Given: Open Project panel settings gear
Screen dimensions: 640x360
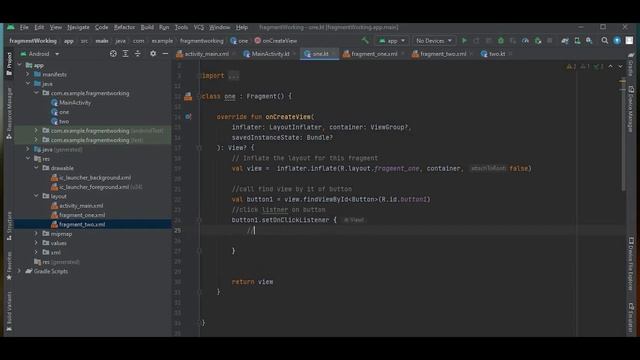Looking at the screenshot, I should click(153, 53).
